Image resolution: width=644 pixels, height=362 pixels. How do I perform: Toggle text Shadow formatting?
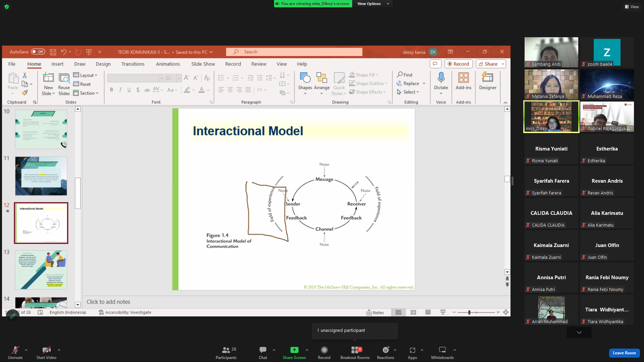(x=138, y=90)
